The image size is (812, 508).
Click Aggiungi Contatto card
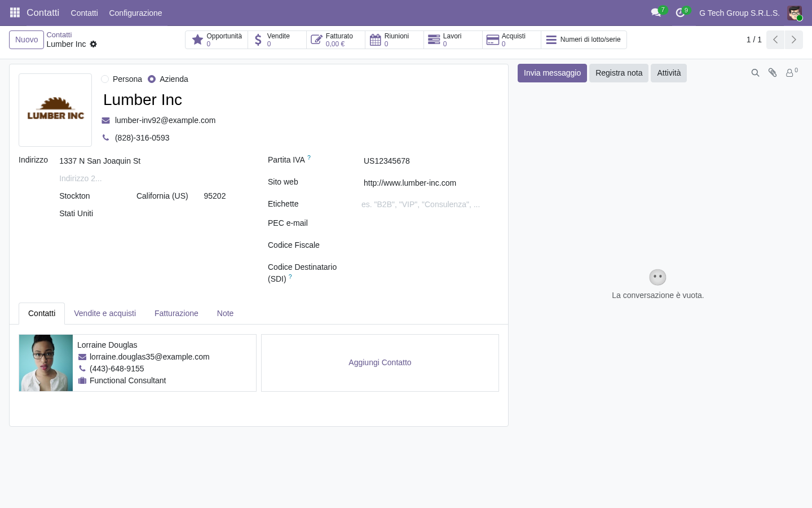pyautogui.click(x=380, y=363)
